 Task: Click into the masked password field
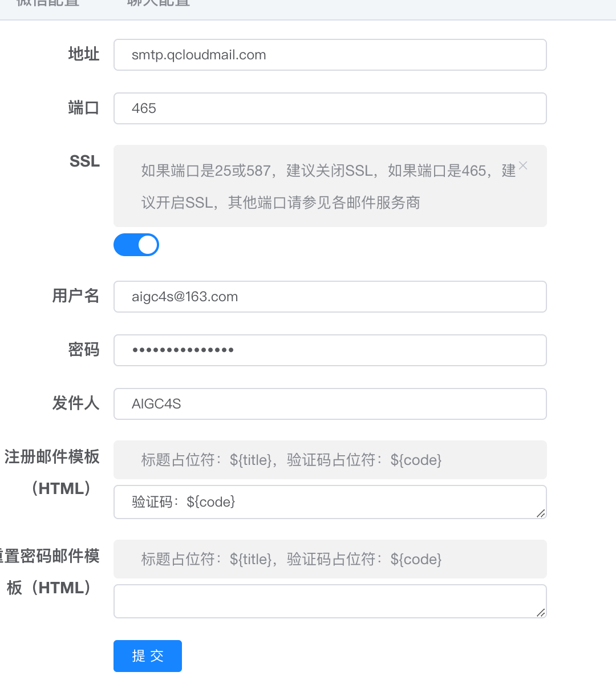coord(330,350)
